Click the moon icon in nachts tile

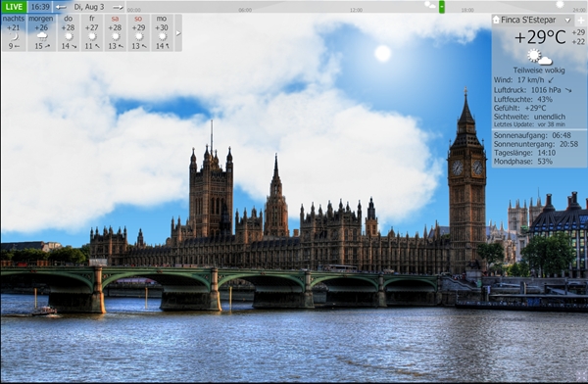[x=14, y=36]
